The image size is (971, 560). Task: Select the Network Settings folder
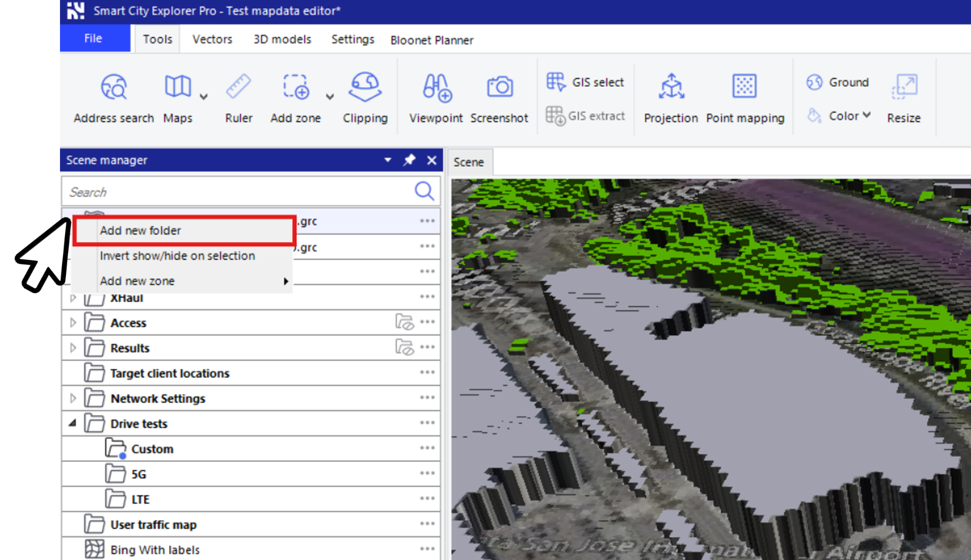click(251, 398)
